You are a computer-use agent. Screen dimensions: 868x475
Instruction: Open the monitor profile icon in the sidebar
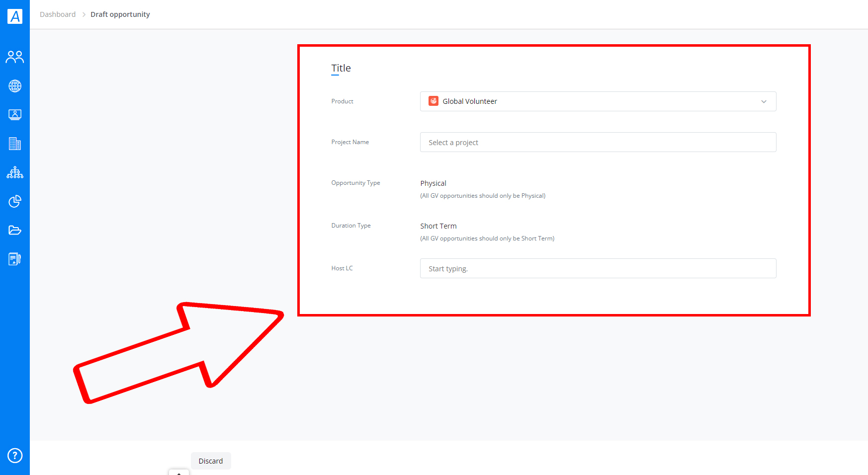pyautogui.click(x=15, y=115)
